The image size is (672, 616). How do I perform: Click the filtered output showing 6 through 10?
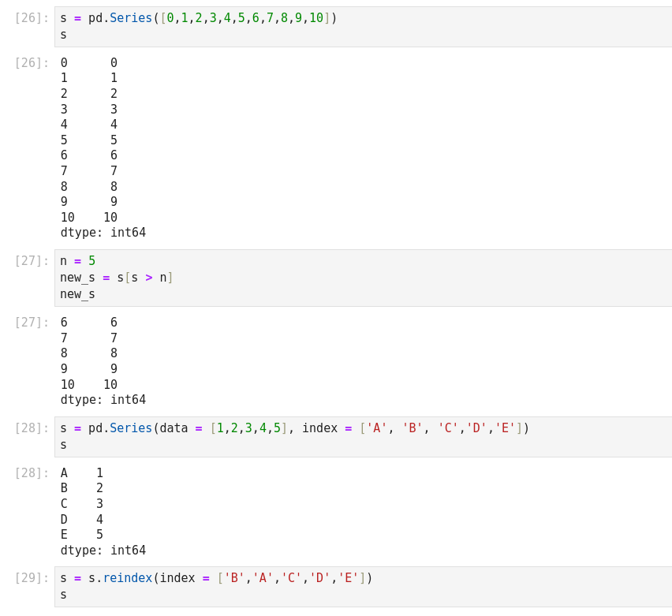click(89, 353)
